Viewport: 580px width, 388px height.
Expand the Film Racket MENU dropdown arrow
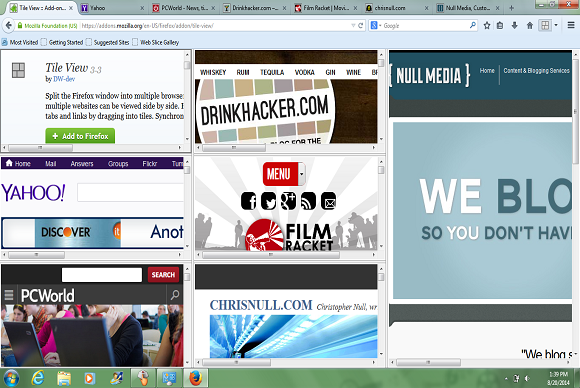(x=302, y=174)
